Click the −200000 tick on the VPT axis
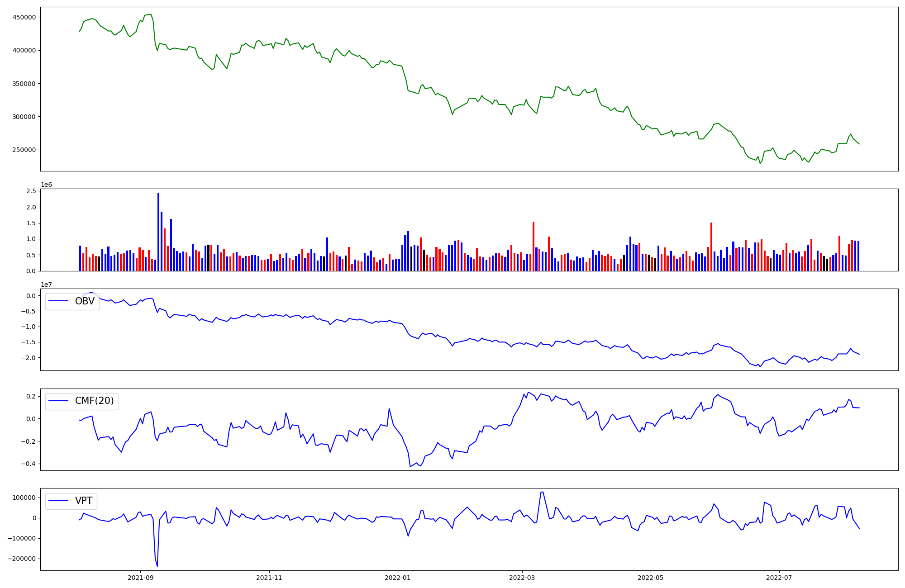This screenshot has height=588, width=905. coord(21,559)
